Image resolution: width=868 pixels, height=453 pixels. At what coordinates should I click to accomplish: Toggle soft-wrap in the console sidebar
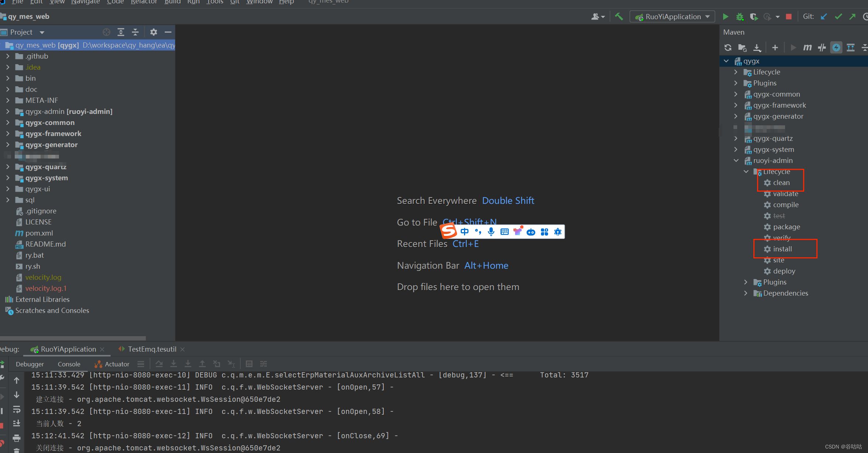click(x=17, y=410)
